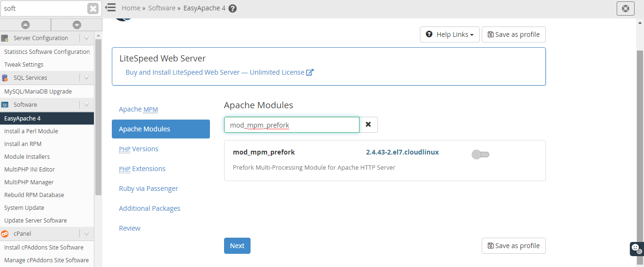Enable the mod_mpm_prefork toggle switch
The width and height of the screenshot is (644, 267).
click(x=481, y=155)
